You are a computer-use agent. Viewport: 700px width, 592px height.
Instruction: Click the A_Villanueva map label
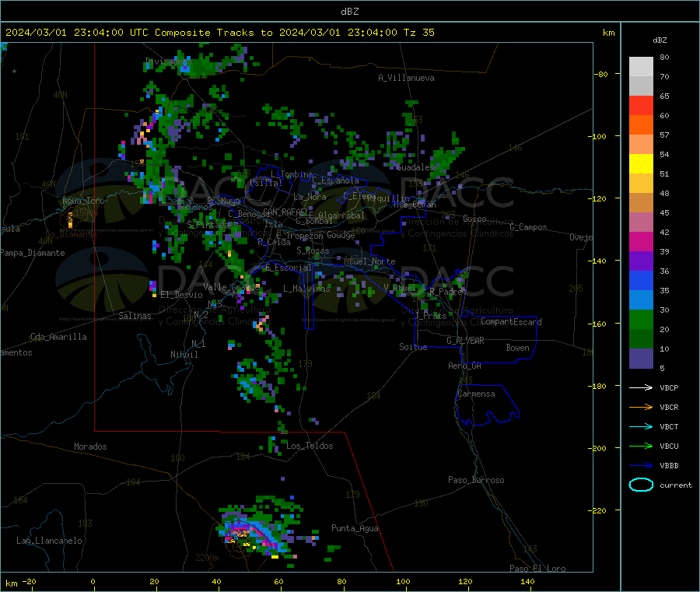406,78
